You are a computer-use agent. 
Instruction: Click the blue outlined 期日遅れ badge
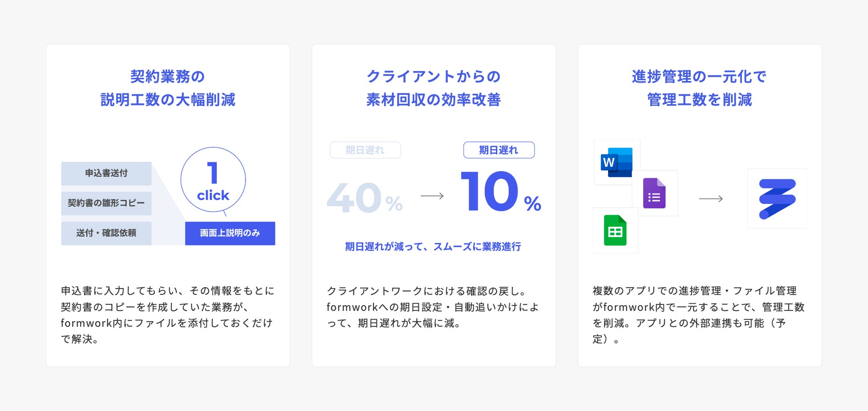coord(499,150)
